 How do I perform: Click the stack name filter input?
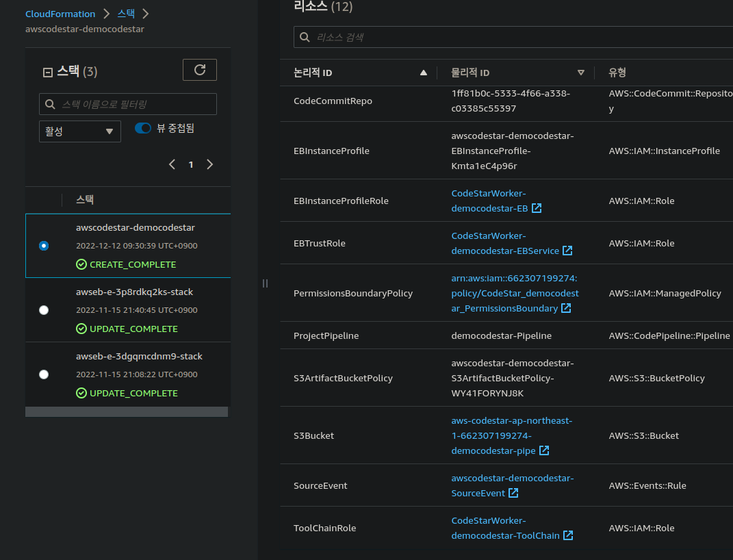click(x=128, y=104)
